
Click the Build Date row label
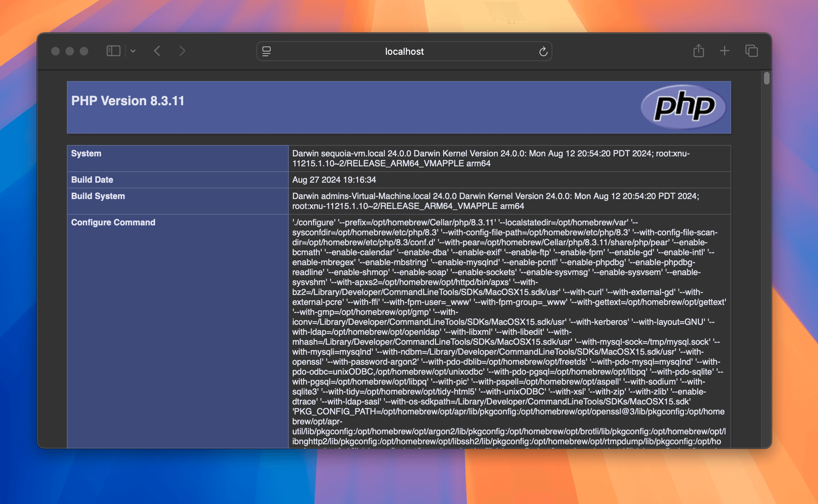92,180
